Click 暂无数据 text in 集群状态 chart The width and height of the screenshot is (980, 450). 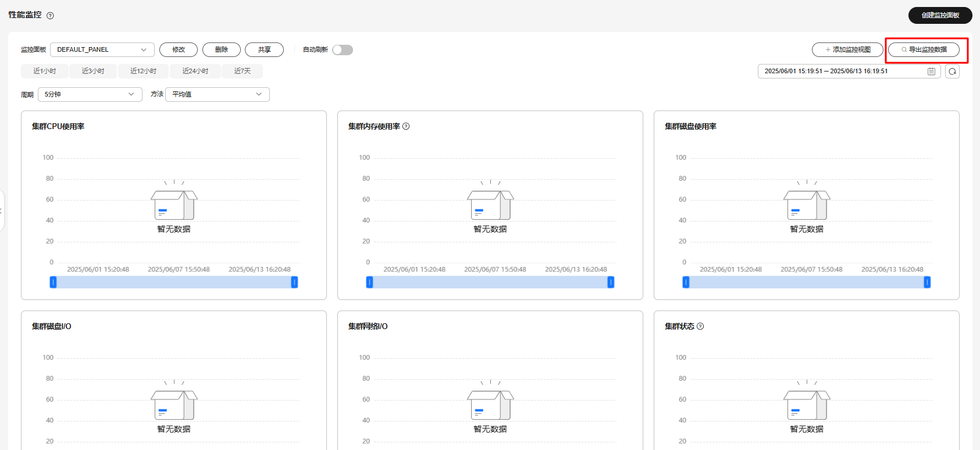click(807, 429)
